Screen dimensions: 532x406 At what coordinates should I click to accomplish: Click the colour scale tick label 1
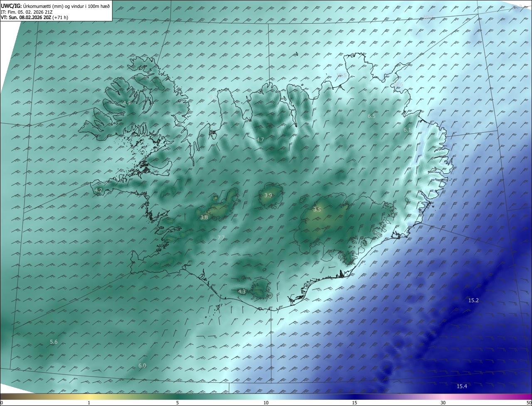(89, 403)
